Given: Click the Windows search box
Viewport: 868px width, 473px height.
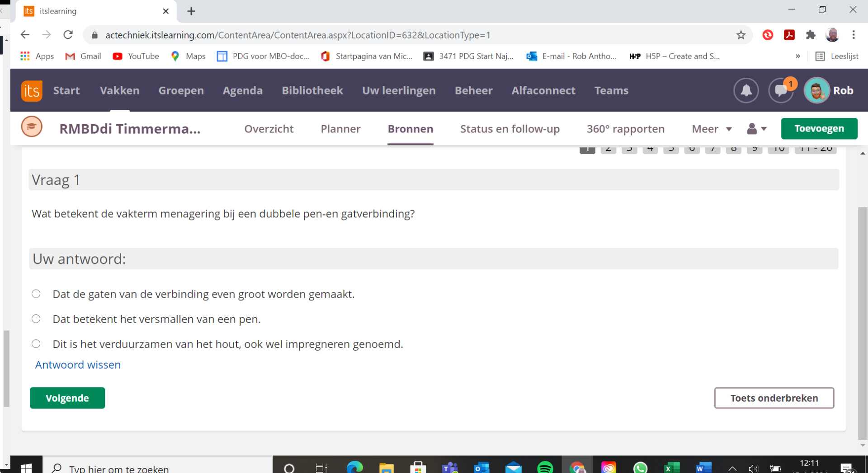Looking at the screenshot, I should (x=158, y=468).
